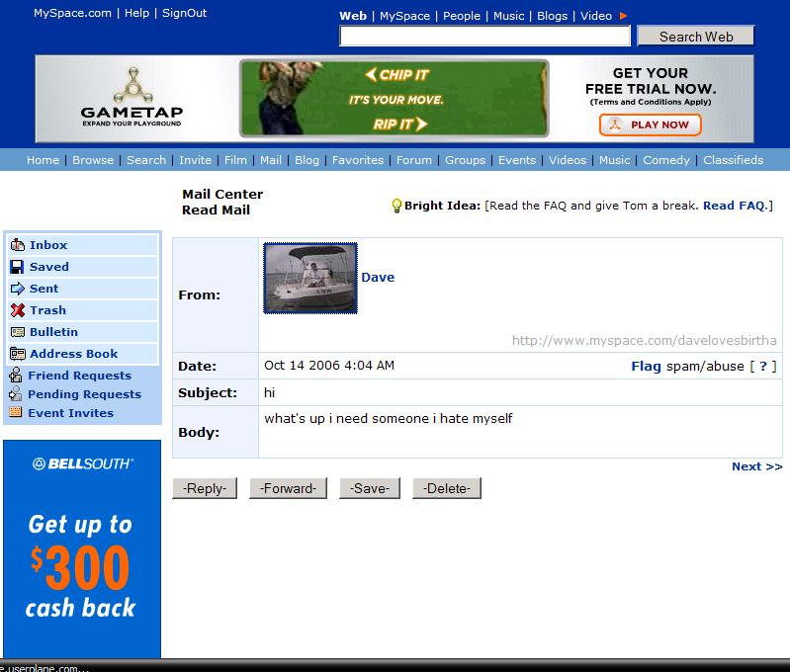790x672 pixels.
Task: Open Comedy in navigation bar
Action: coord(666,160)
